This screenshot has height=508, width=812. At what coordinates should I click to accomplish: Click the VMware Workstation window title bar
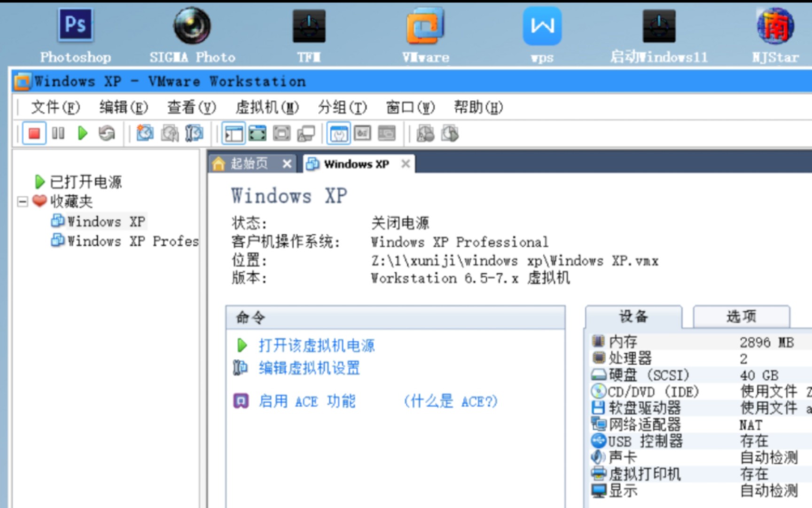click(413, 81)
